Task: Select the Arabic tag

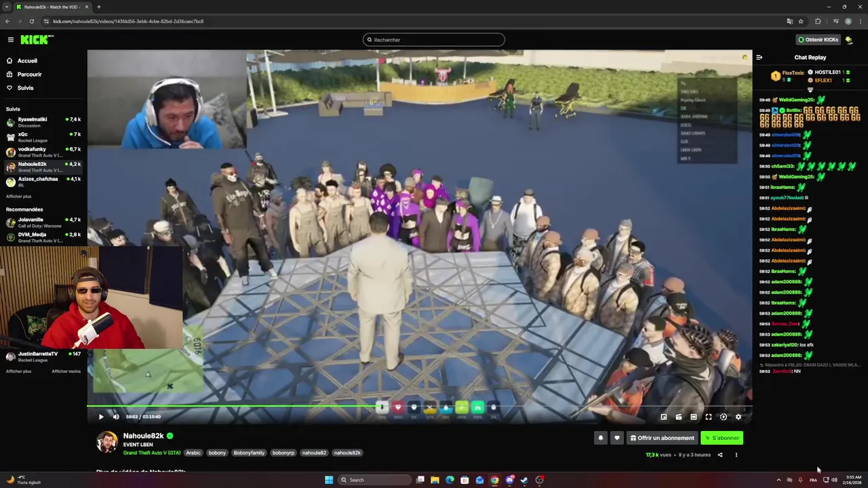Action: tap(193, 453)
